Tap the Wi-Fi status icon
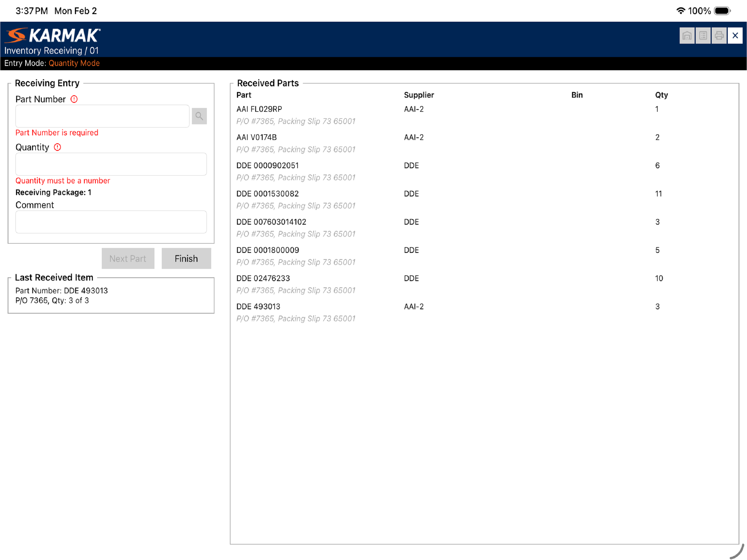Viewport: 747px width, 560px height. click(680, 11)
